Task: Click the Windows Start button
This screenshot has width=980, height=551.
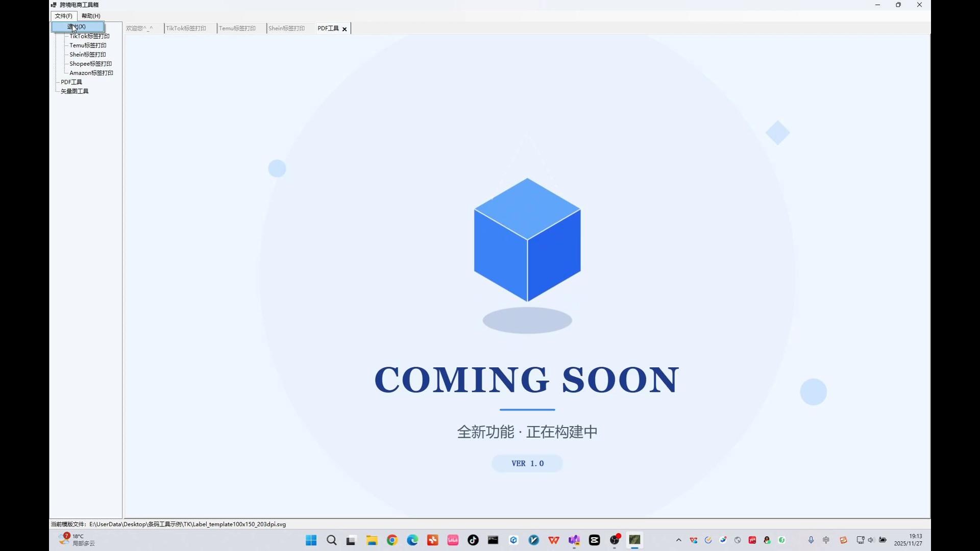Action: click(311, 540)
